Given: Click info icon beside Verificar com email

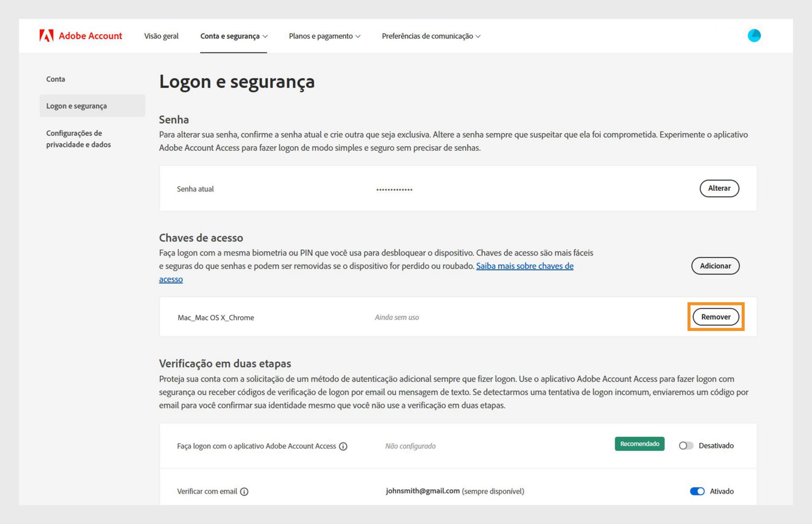Looking at the screenshot, I should (244, 491).
